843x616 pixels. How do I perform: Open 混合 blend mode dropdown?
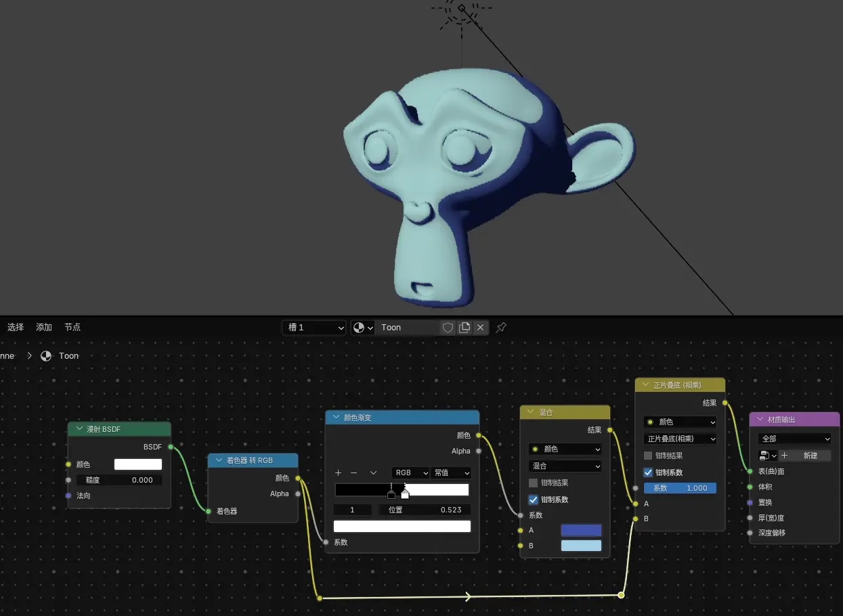(x=565, y=466)
